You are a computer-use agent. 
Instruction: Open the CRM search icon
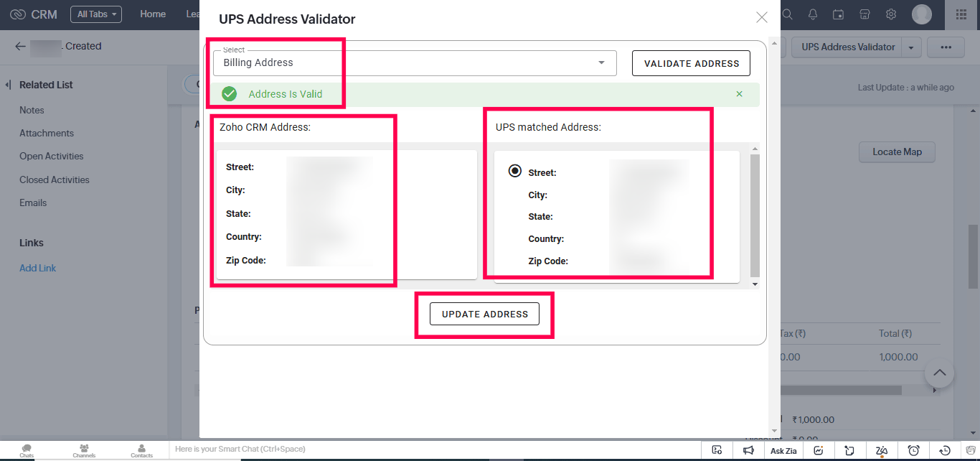coord(787,14)
